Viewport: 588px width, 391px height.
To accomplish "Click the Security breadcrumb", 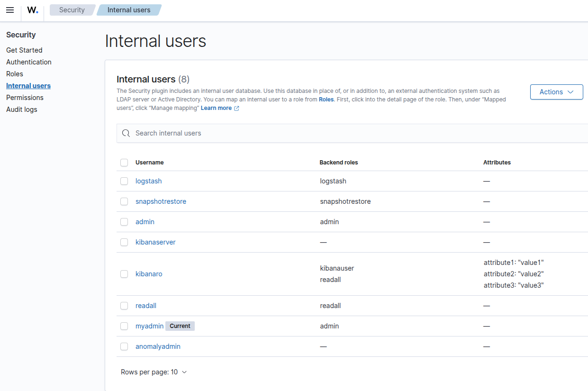I will (x=72, y=10).
